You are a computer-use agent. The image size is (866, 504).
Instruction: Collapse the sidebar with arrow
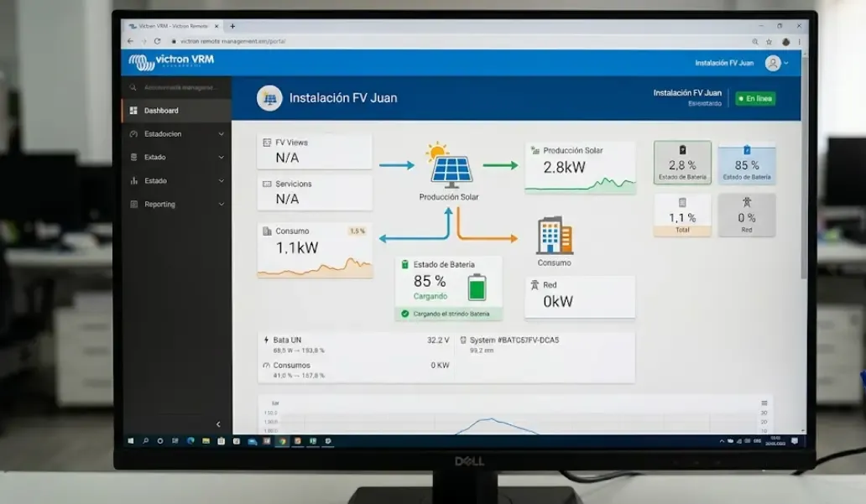click(x=218, y=424)
